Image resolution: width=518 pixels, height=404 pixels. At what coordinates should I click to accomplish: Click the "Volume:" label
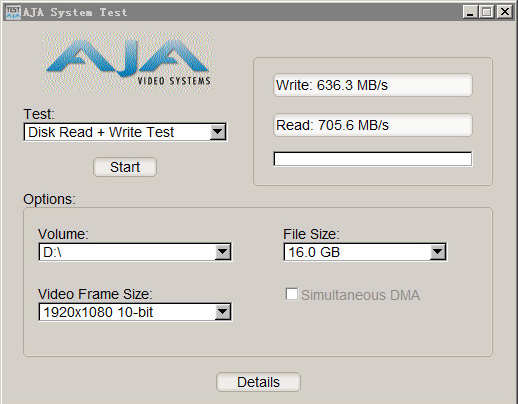point(63,234)
